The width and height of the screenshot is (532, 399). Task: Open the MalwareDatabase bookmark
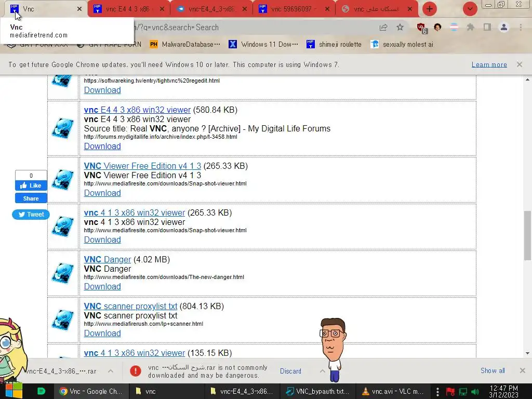click(x=185, y=44)
